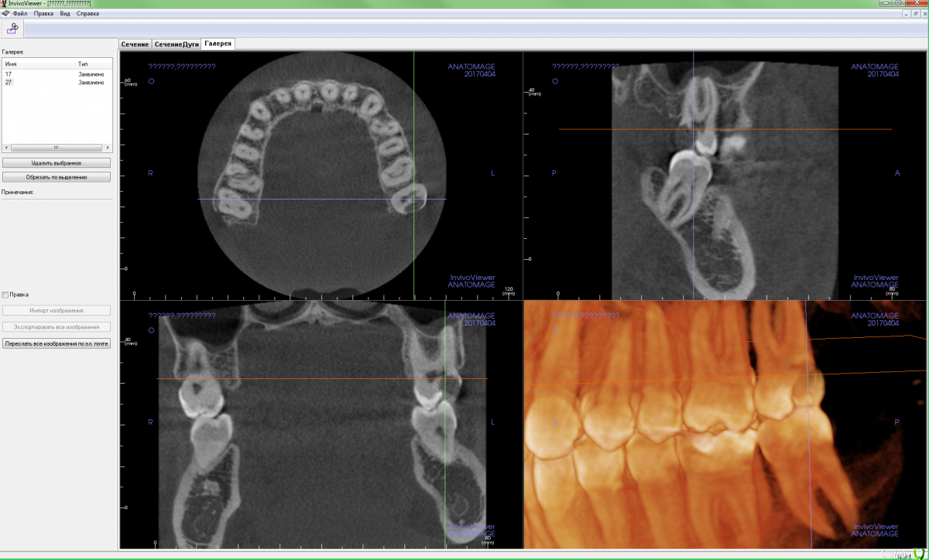Screen dimensions: 929x560
Task: Click the document icon beside the Файл menu
Action: [6, 14]
